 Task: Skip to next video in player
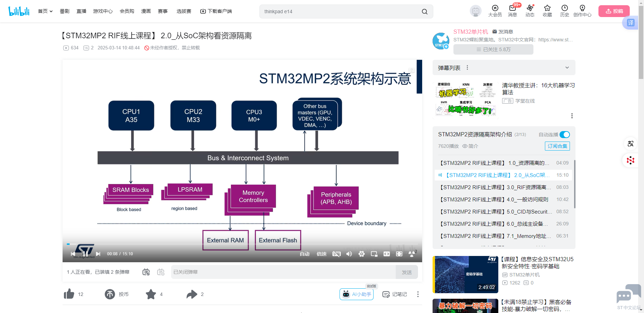(98, 254)
